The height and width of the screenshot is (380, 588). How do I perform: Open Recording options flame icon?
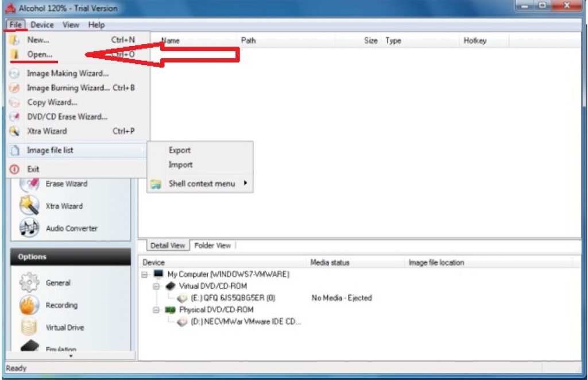(x=29, y=305)
